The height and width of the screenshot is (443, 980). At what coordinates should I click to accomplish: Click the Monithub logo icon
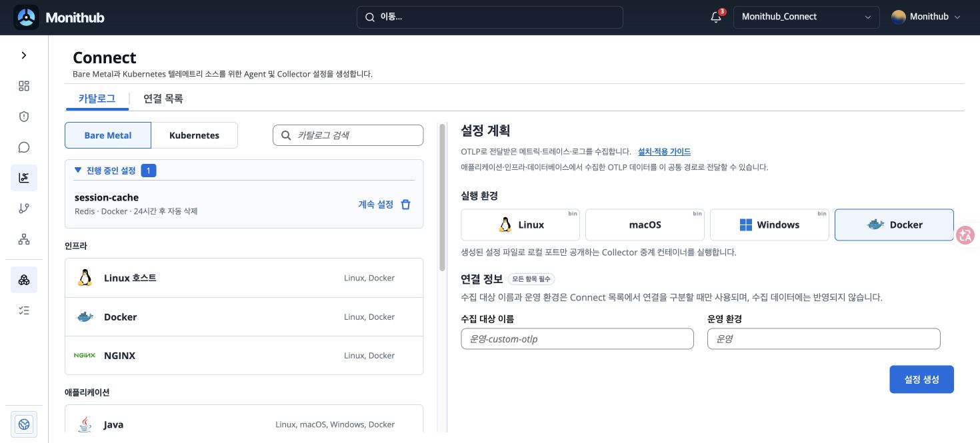point(26,17)
